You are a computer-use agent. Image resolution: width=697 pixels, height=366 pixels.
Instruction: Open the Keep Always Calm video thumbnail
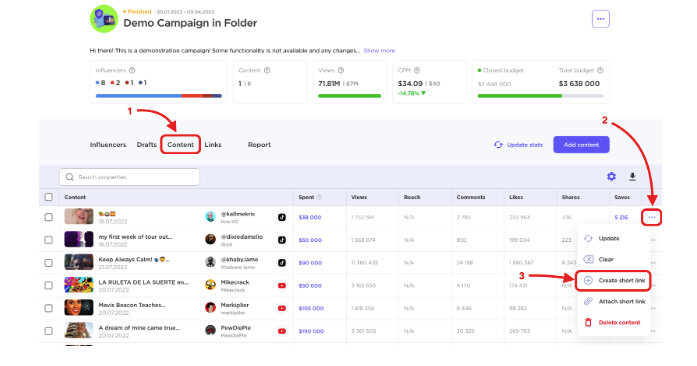tap(79, 262)
